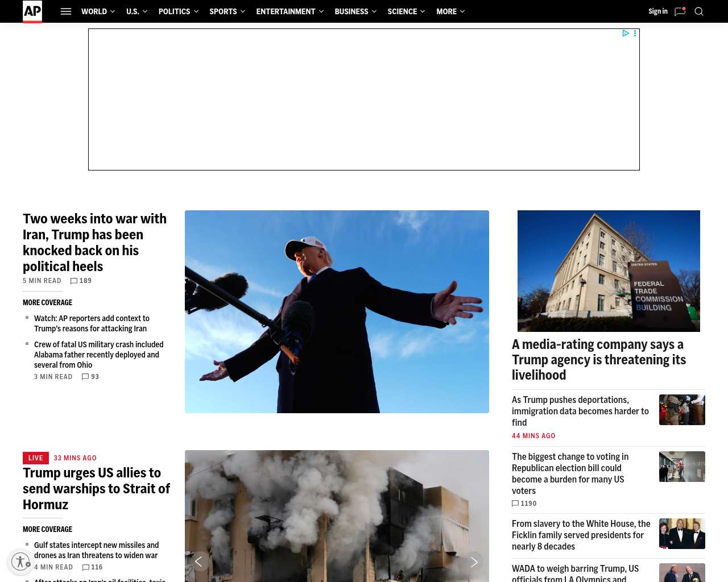Open the search magnifier icon

699,11
